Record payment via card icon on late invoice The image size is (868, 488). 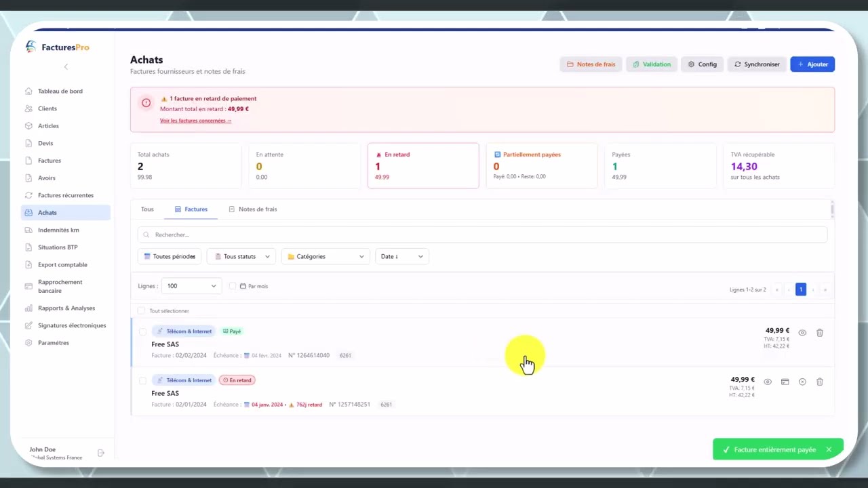pos(785,382)
